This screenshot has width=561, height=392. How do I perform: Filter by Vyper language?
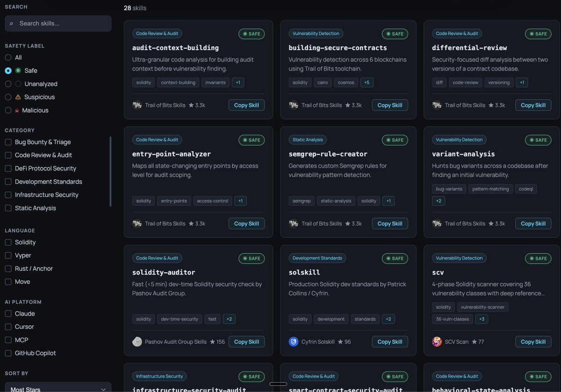coord(8,256)
